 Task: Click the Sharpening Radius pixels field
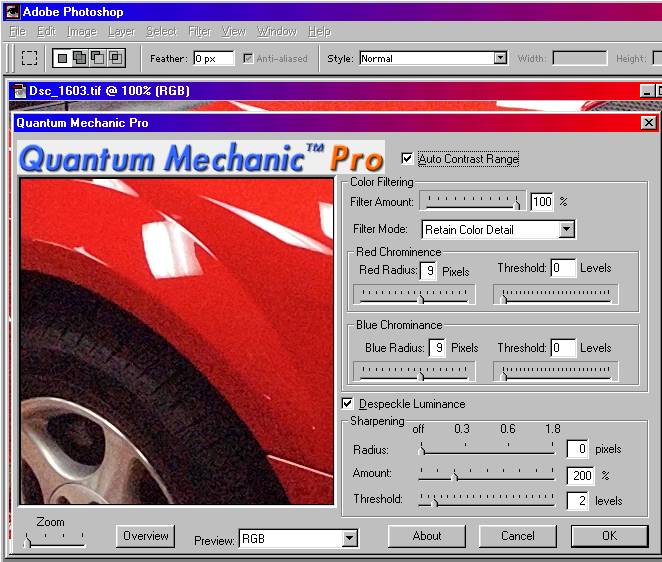pyautogui.click(x=578, y=448)
